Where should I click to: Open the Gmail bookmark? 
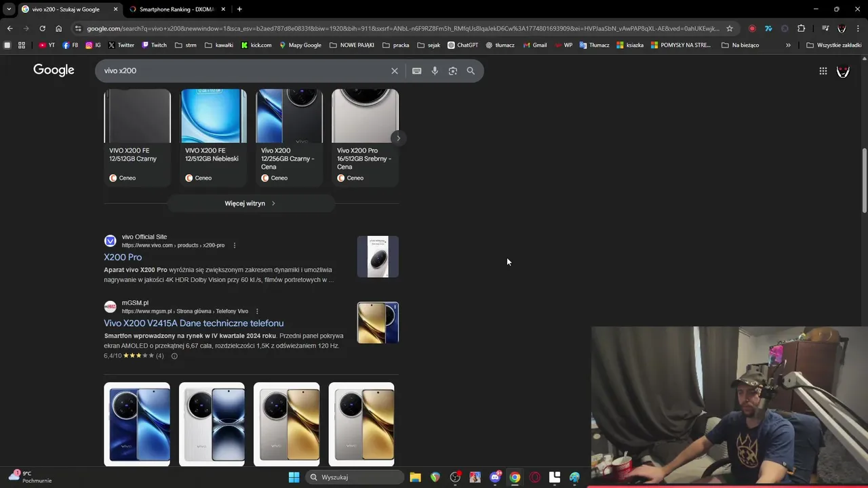tap(534, 45)
